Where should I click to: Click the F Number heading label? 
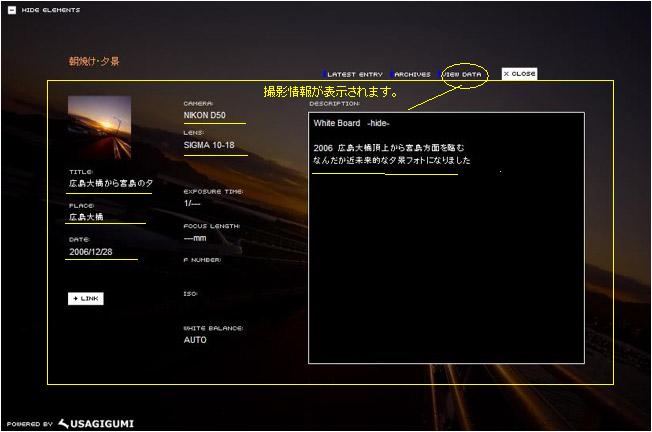[x=203, y=260]
